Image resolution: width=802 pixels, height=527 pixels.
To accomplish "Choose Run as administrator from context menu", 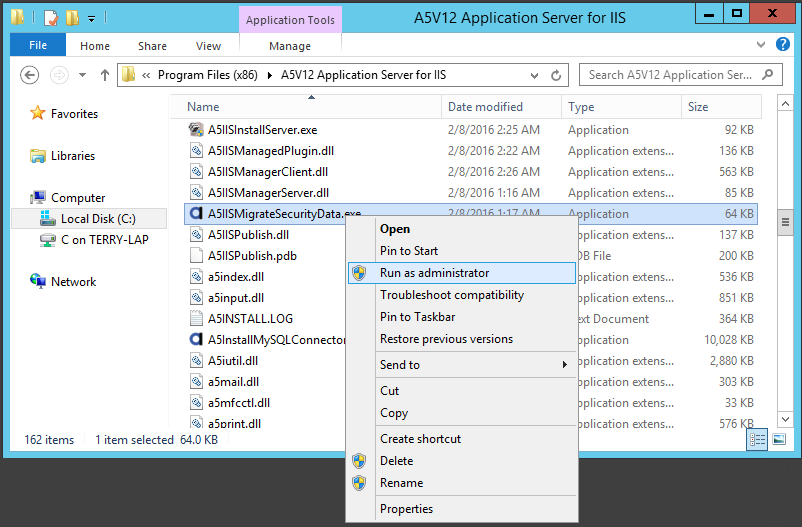I will tap(462, 273).
